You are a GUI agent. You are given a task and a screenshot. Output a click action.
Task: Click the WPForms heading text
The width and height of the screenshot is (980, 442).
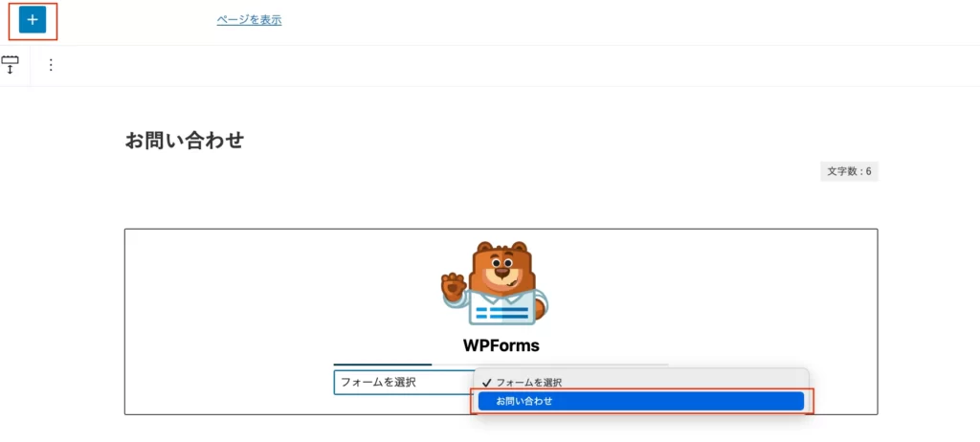(501, 345)
